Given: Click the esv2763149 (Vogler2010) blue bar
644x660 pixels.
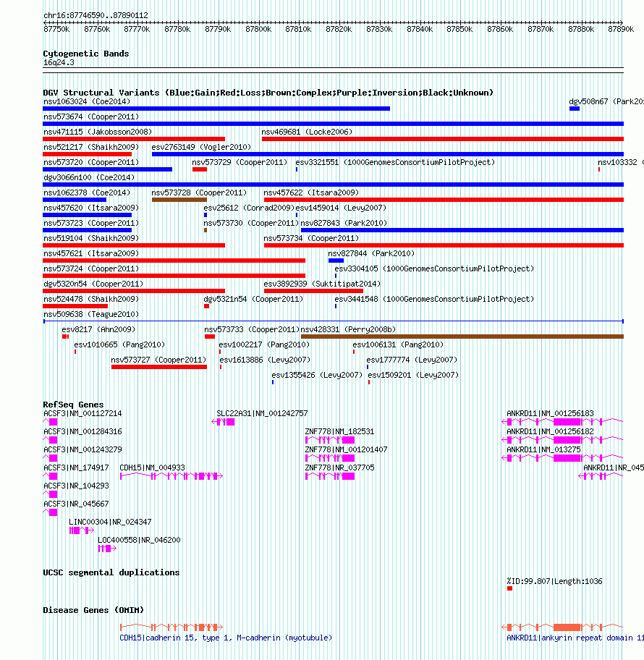Looking at the screenshot, I should tap(388, 154).
